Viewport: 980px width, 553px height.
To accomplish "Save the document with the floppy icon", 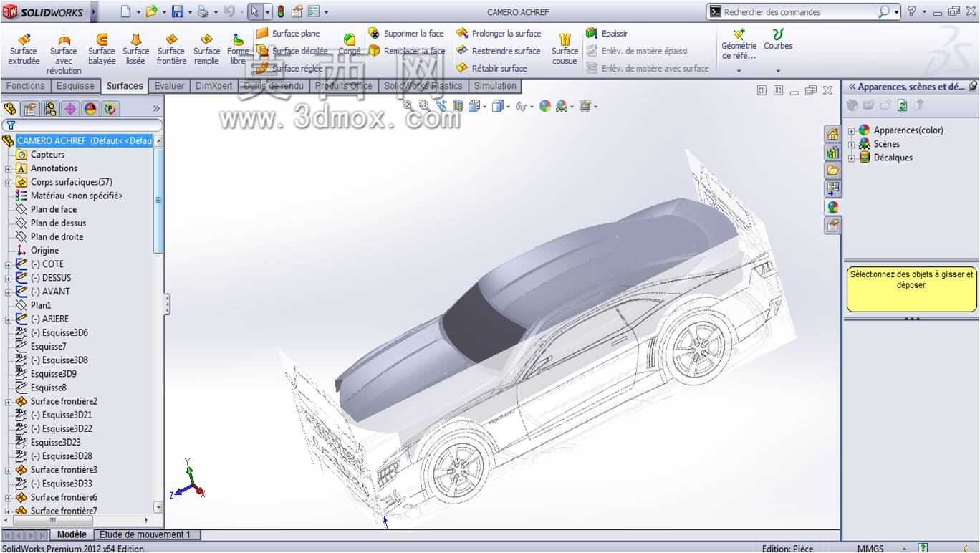I will (x=177, y=11).
